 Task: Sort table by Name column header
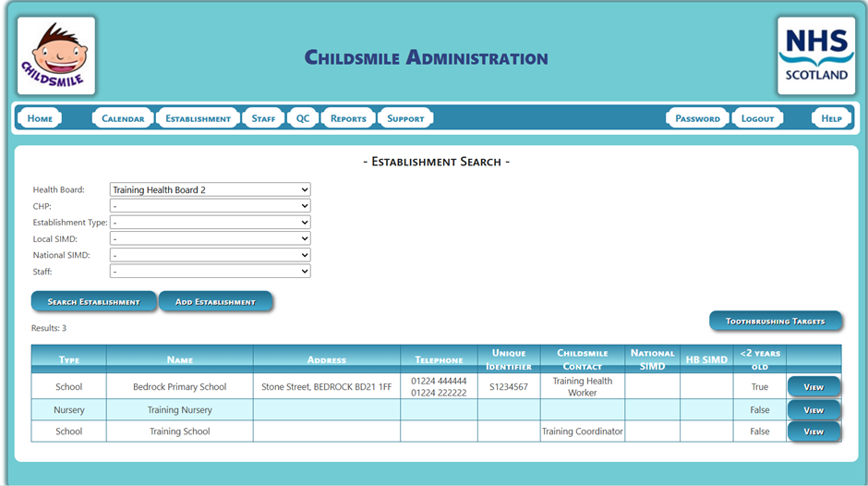(x=179, y=359)
